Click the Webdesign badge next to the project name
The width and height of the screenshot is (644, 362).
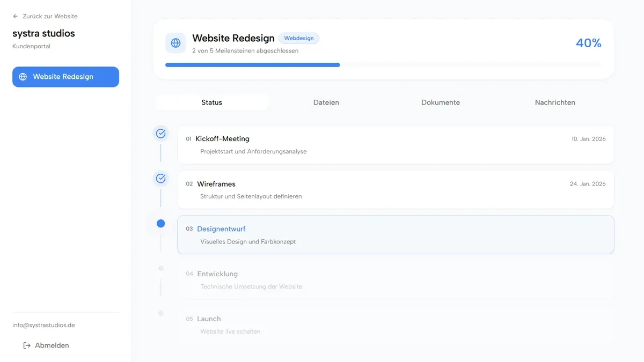click(x=299, y=38)
